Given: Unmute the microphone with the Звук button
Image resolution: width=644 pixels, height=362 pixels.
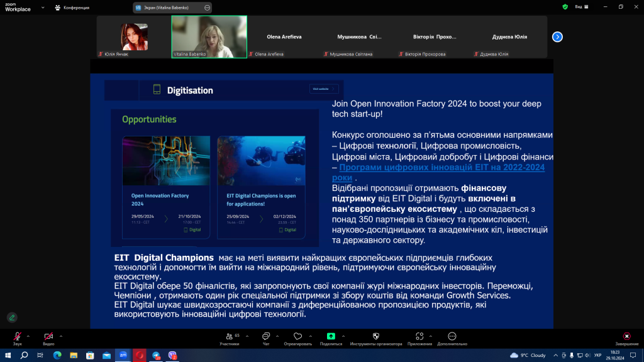Looking at the screenshot, I should coord(17,339).
